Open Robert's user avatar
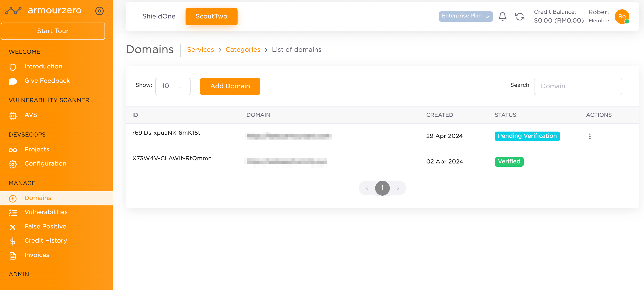644x290 pixels. [622, 16]
